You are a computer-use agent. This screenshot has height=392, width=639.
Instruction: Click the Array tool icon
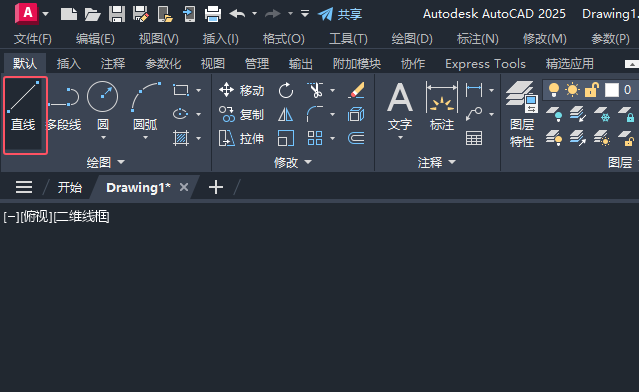[315, 139]
